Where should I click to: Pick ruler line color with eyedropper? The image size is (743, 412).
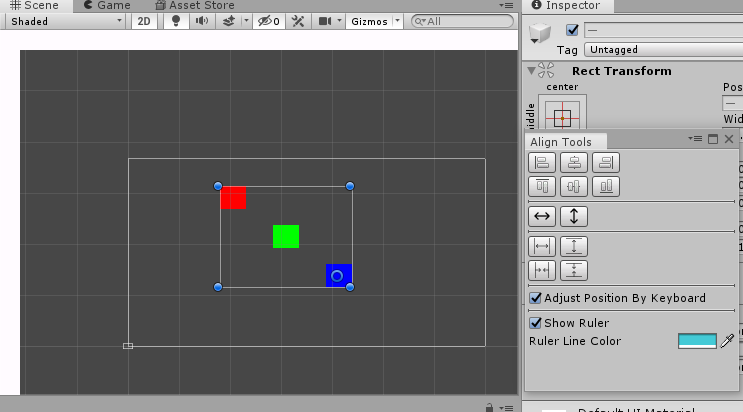pyautogui.click(x=727, y=341)
